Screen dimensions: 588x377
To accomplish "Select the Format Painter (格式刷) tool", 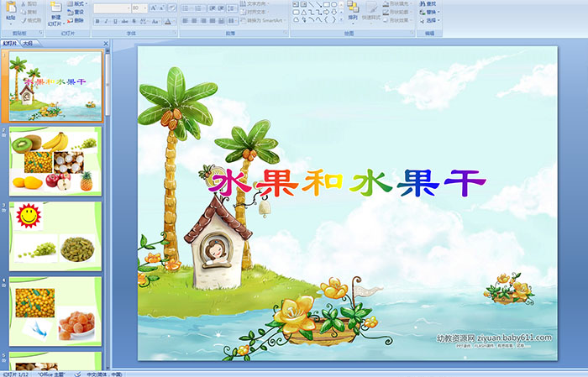I will 31,20.
